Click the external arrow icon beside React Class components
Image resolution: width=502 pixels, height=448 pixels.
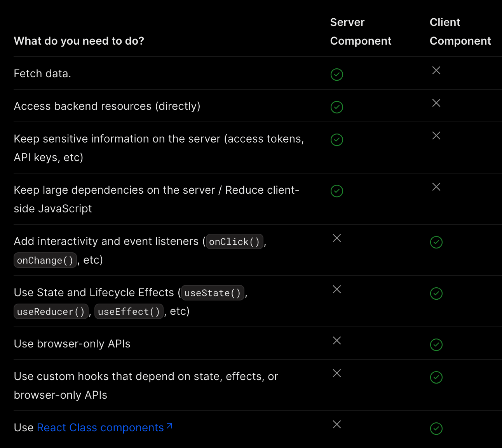click(x=169, y=426)
